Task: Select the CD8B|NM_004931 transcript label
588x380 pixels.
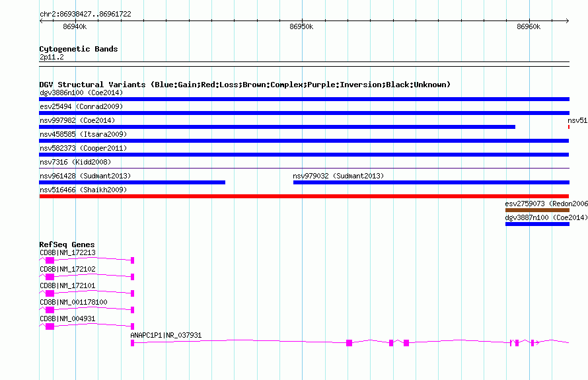Action: tap(67, 319)
